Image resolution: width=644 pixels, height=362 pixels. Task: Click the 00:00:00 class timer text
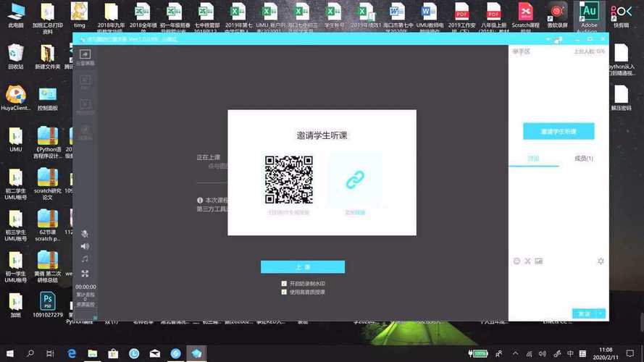[85, 287]
